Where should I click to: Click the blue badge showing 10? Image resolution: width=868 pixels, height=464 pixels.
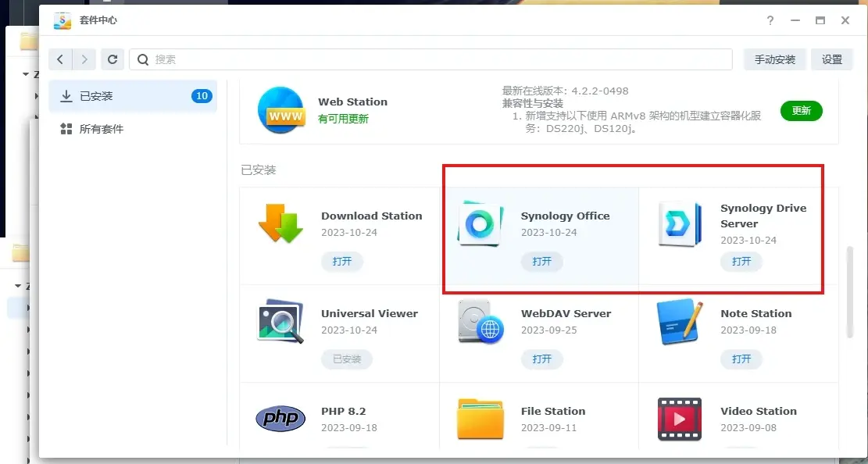click(202, 96)
